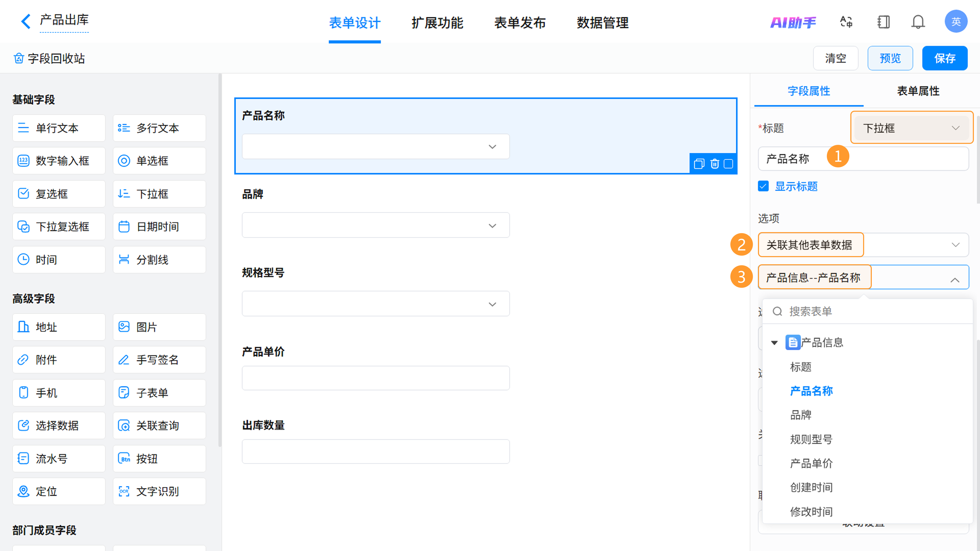Open the language translation icon
Viewport: 980px width, 551px height.
pyautogui.click(x=846, y=22)
